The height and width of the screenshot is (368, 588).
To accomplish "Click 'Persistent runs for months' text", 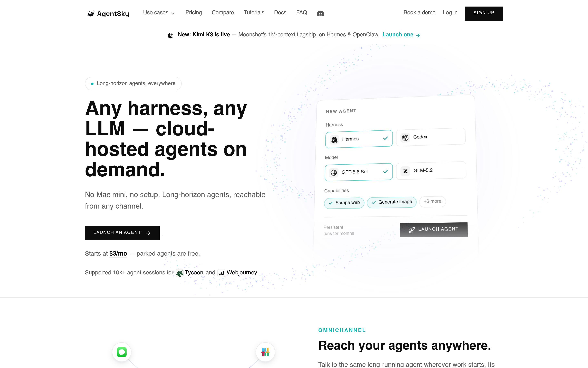I will pos(339,230).
